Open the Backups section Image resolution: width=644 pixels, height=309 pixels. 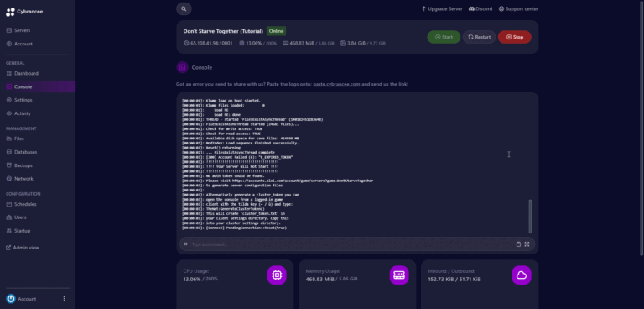tap(23, 165)
